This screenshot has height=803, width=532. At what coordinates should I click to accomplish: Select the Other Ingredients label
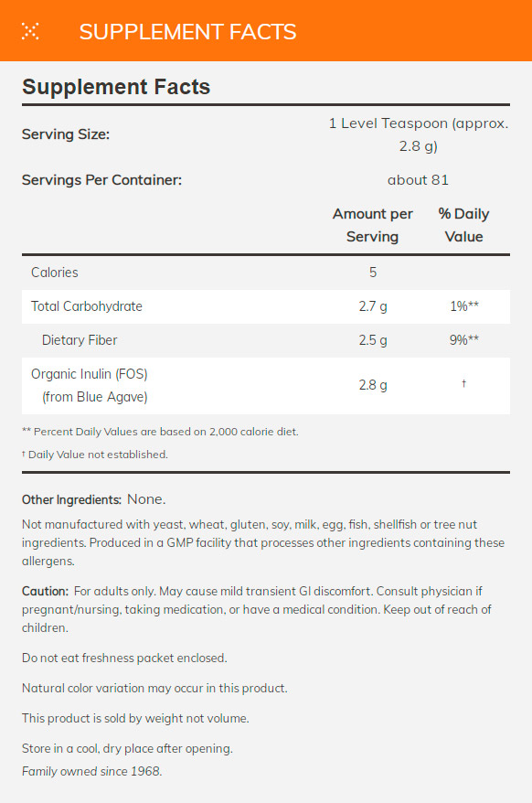click(71, 500)
